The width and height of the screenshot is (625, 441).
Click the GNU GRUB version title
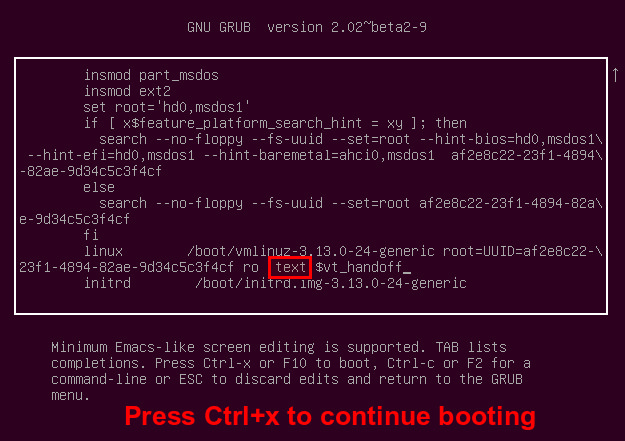(307, 27)
